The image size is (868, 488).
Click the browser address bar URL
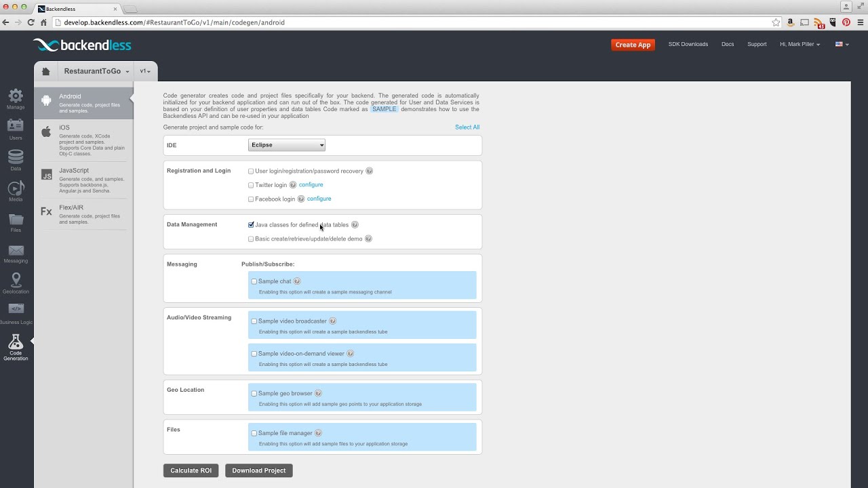[x=174, y=22]
